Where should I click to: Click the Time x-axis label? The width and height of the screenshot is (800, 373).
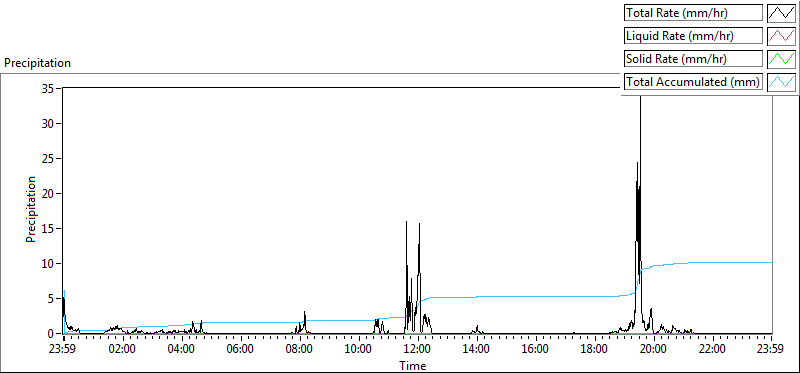click(x=412, y=365)
